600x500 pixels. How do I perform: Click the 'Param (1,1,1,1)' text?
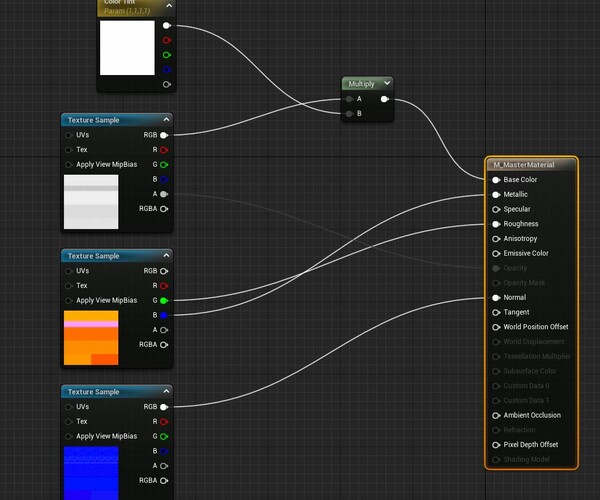coord(127,11)
